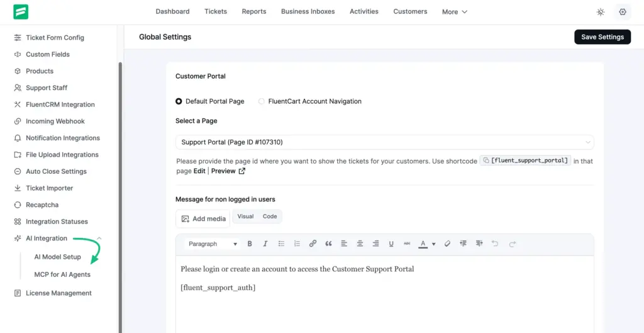The width and height of the screenshot is (644, 333).
Task: Open Incoming Webhook settings
Action: [x=55, y=121]
